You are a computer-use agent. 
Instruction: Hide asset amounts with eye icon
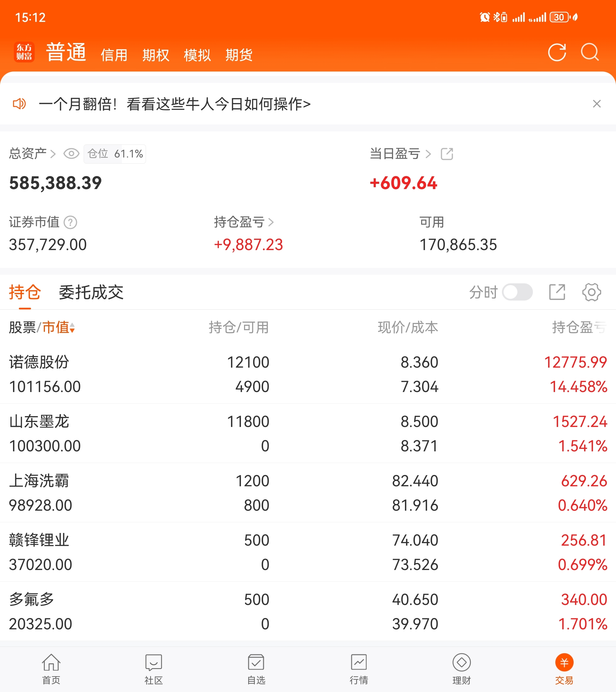click(71, 154)
